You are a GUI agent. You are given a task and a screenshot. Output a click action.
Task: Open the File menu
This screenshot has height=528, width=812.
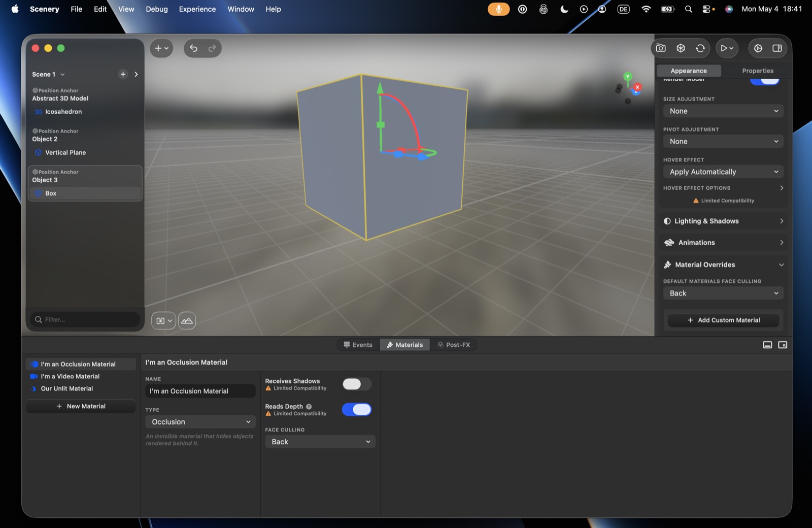[76, 9]
